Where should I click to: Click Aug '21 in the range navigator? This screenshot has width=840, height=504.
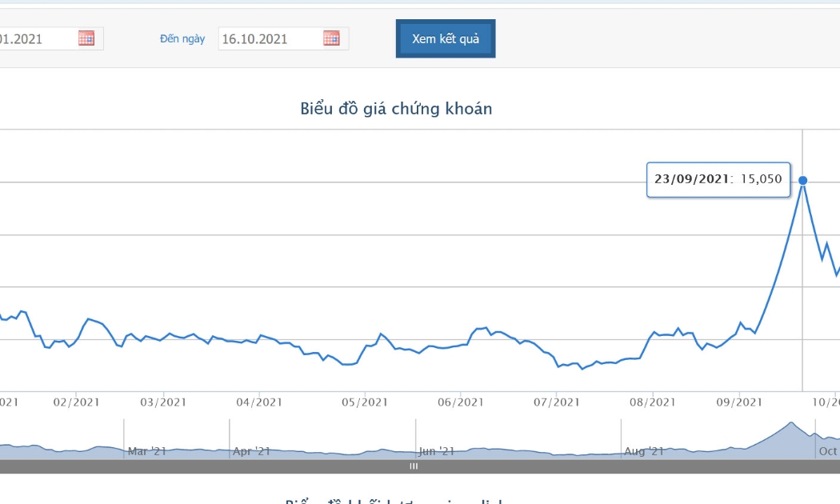[x=644, y=451]
